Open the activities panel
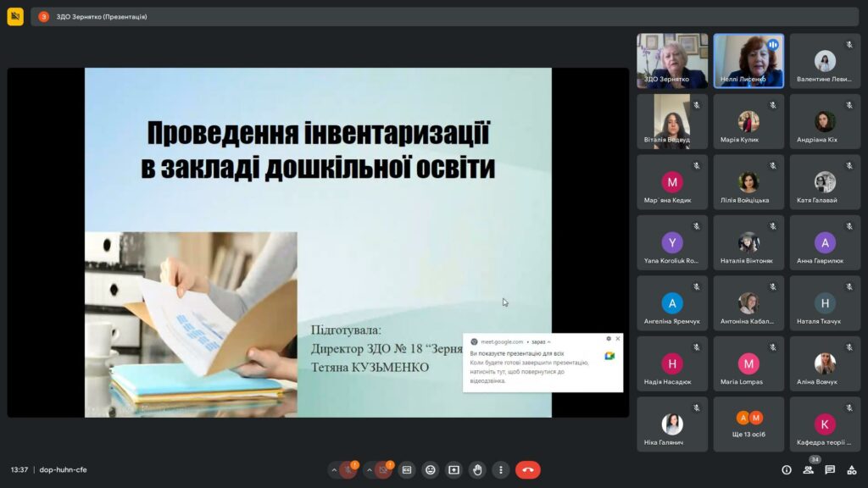This screenshot has height=488, width=868. pos(852,469)
